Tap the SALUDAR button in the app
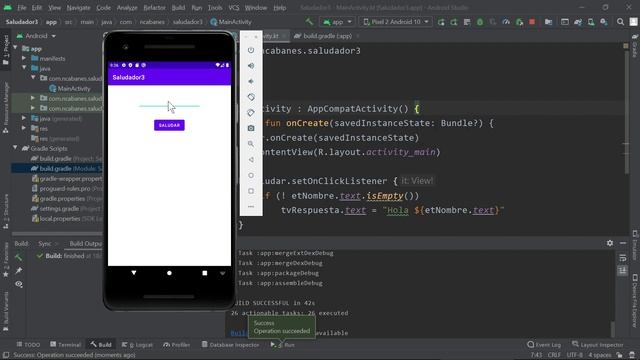The height and width of the screenshot is (360, 640). [x=169, y=125]
